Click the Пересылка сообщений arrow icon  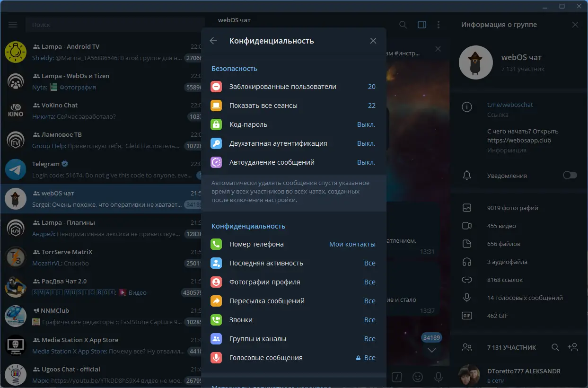pos(216,301)
